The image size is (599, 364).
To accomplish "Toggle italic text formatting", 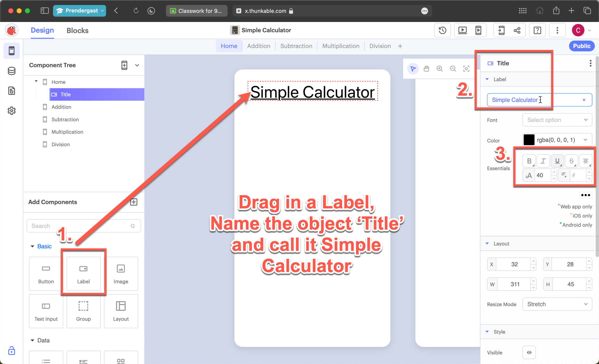I will pos(543,161).
